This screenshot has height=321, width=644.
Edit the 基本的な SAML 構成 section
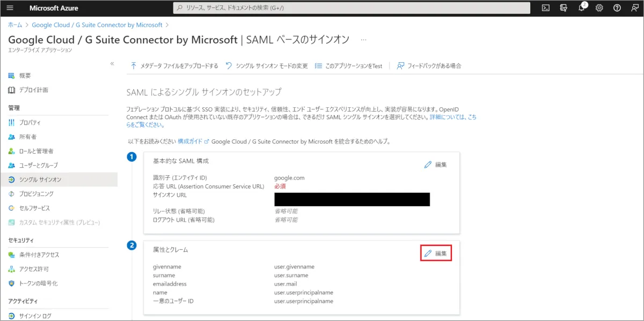point(435,165)
